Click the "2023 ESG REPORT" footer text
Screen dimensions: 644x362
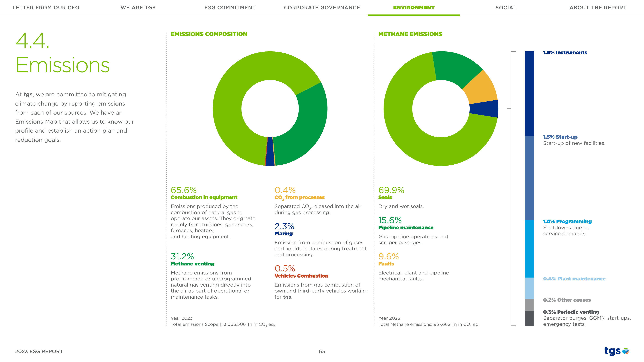point(39,351)
